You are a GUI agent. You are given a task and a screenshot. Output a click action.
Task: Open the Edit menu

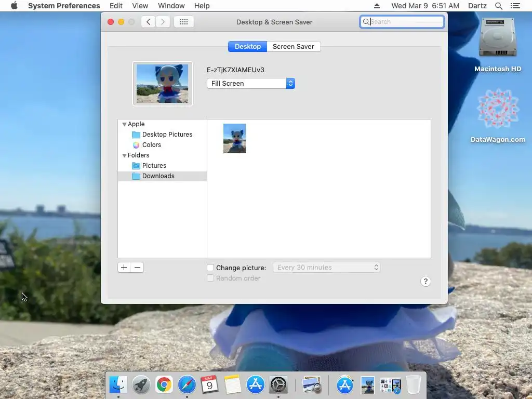[x=116, y=6]
